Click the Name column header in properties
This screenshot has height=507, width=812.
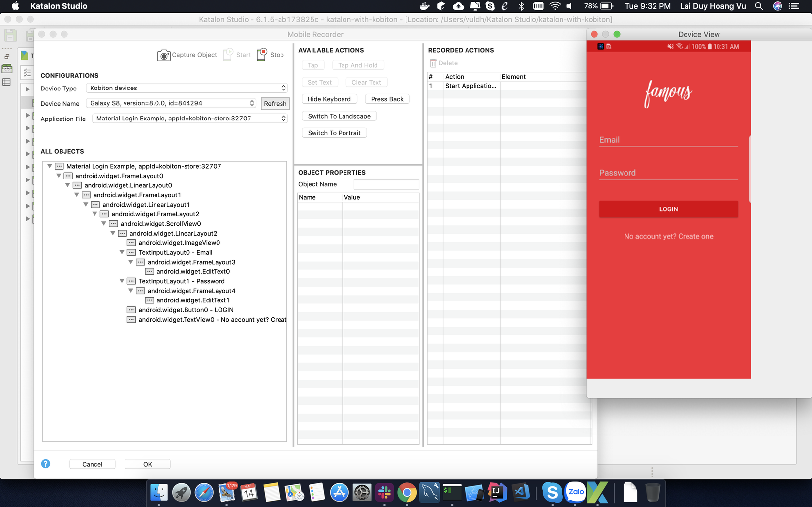[x=320, y=197]
